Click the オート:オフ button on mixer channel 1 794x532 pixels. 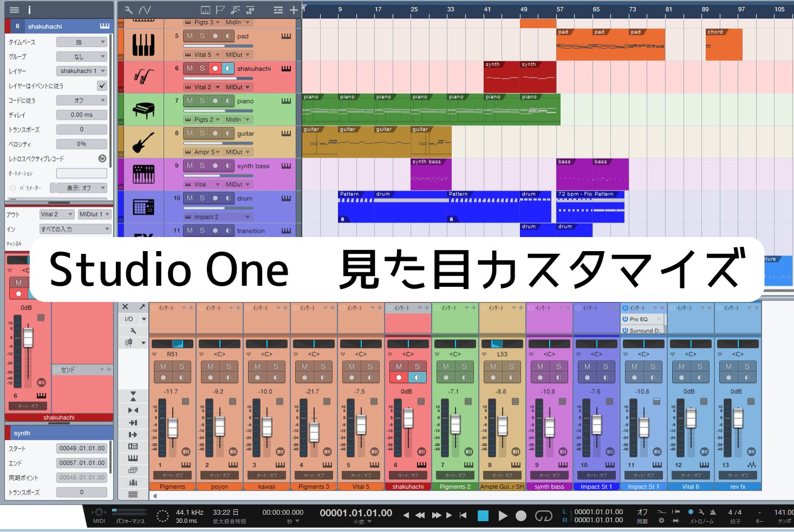point(172,475)
